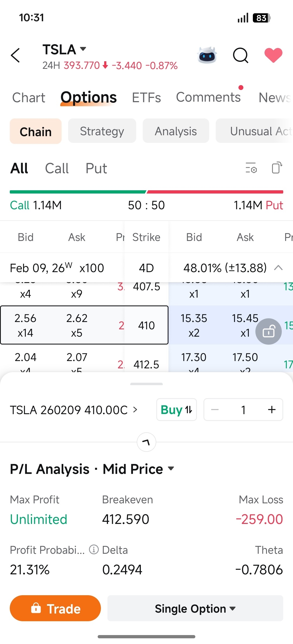Open the Comments tab
Viewport: 293px width, 644px height.
208,97
